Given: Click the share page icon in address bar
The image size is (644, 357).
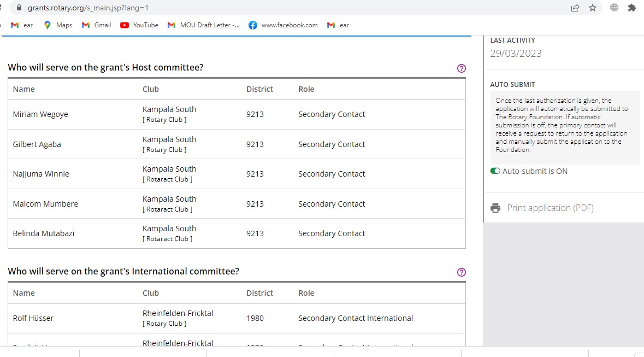Looking at the screenshot, I should click(575, 8).
